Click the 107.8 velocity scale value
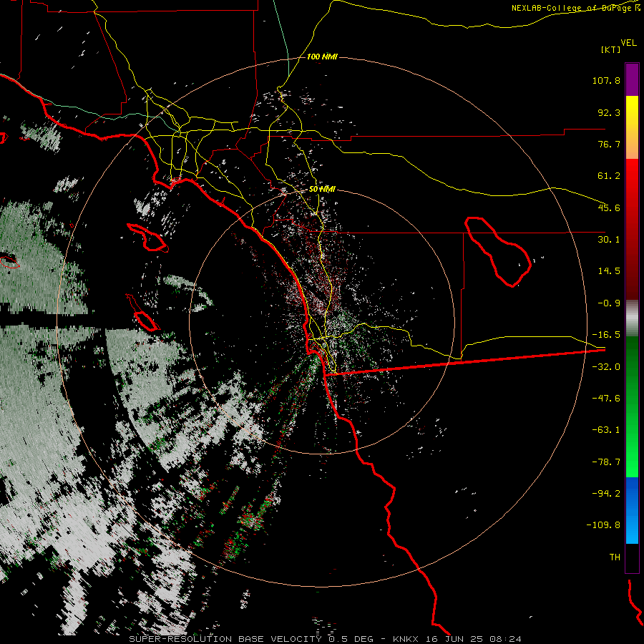 pyautogui.click(x=606, y=80)
